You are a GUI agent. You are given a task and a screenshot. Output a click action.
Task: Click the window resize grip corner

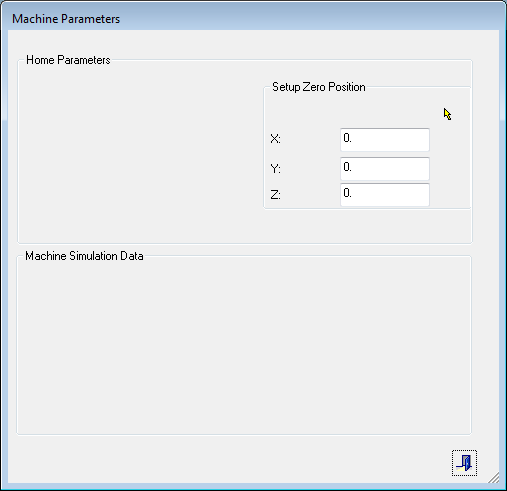(494, 477)
